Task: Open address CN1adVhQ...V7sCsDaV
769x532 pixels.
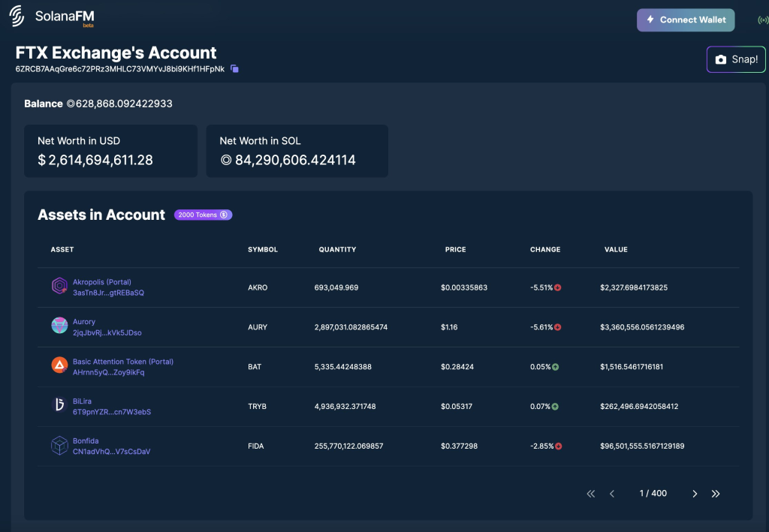Action: pos(111,452)
